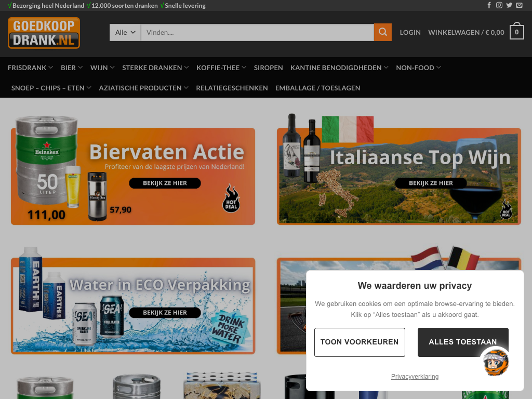Click the Facebook icon in top bar
The image size is (532, 399).
point(489,5)
